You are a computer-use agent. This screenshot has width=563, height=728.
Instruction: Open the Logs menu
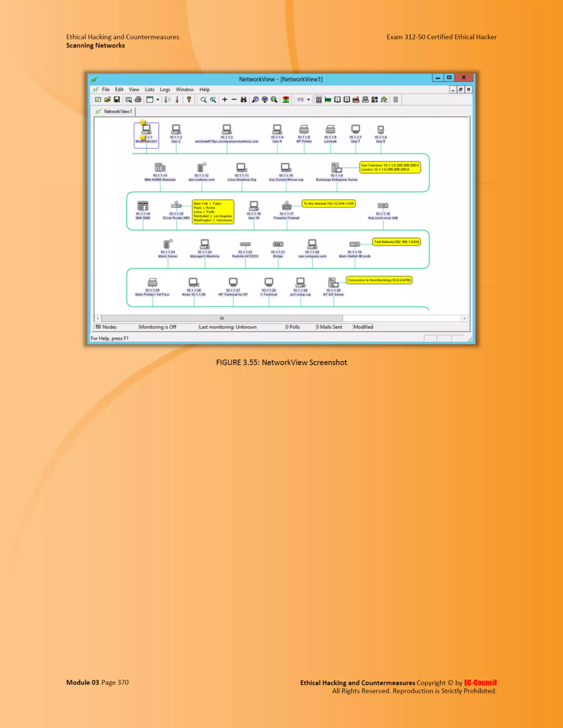pos(165,89)
